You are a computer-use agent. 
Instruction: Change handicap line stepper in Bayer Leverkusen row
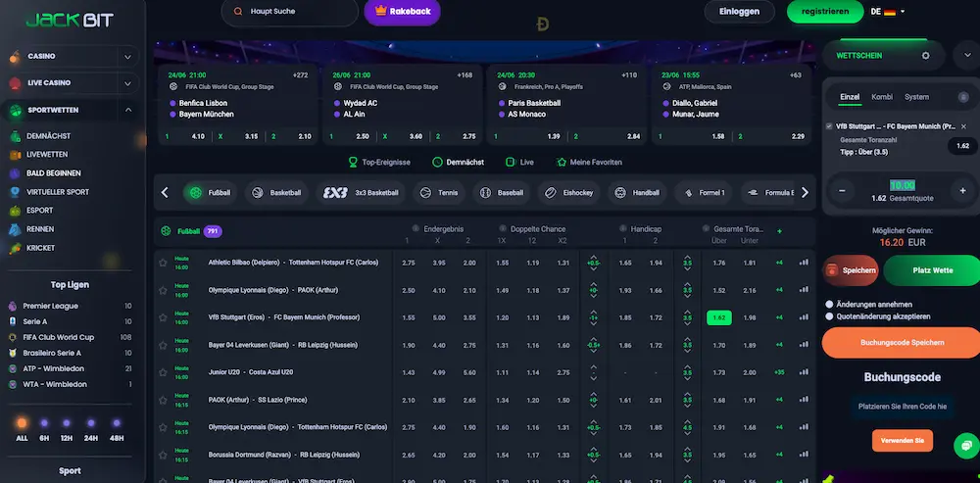pyautogui.click(x=593, y=345)
